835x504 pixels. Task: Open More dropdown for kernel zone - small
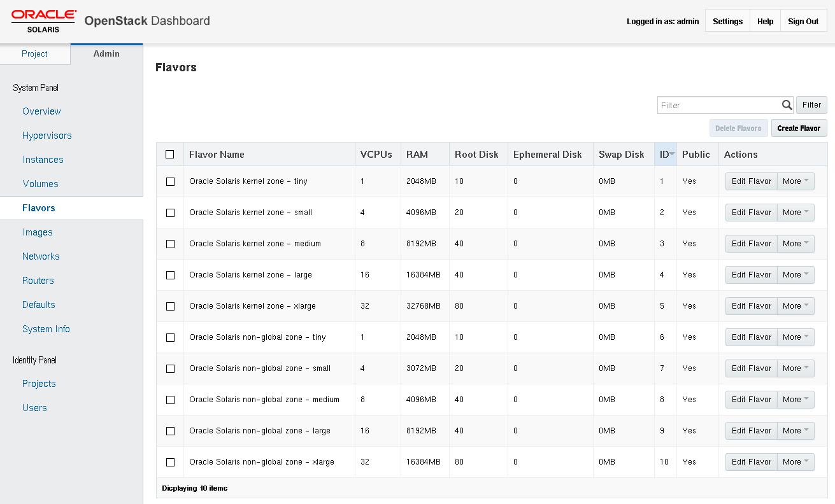pos(796,213)
